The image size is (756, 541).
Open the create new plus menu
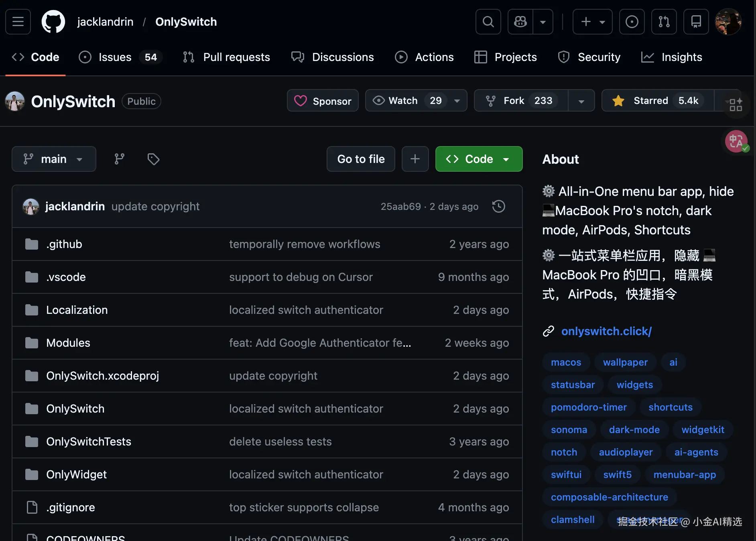click(592, 22)
